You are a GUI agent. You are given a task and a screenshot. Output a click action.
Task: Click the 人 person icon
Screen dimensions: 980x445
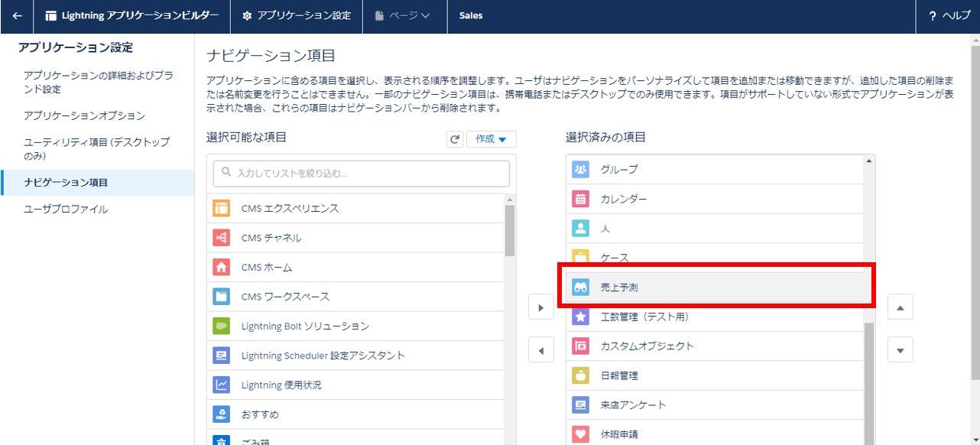tap(580, 228)
